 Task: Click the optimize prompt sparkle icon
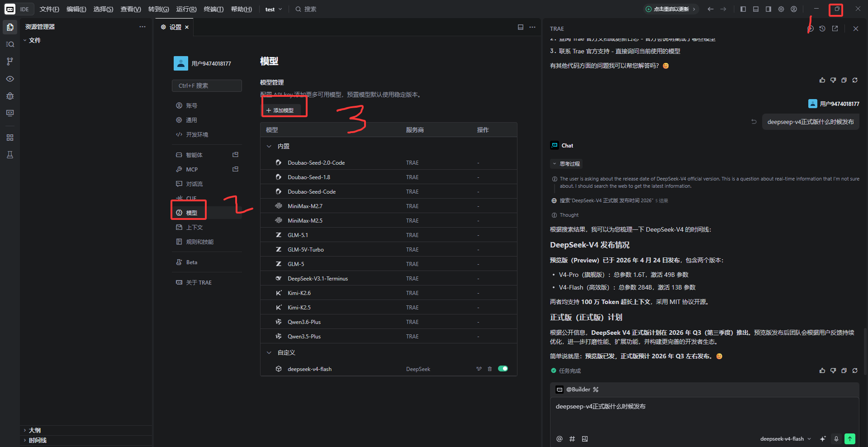pyautogui.click(x=823, y=439)
